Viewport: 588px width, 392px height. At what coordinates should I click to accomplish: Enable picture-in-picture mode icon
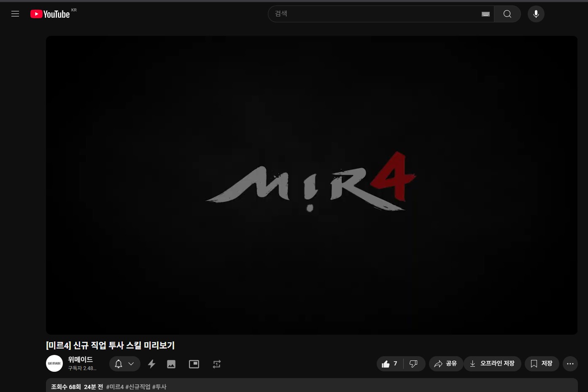[194, 364]
